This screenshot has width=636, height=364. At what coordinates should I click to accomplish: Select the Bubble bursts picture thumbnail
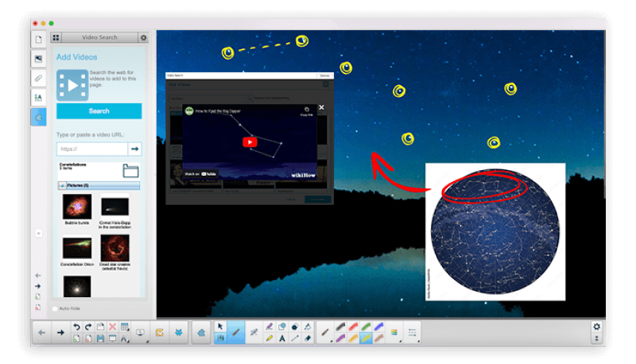(x=77, y=208)
